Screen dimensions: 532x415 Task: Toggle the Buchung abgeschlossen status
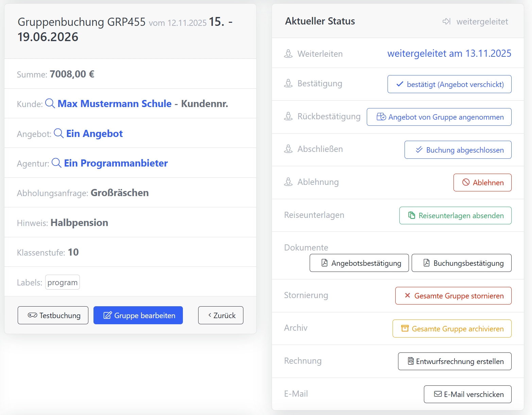(x=458, y=150)
